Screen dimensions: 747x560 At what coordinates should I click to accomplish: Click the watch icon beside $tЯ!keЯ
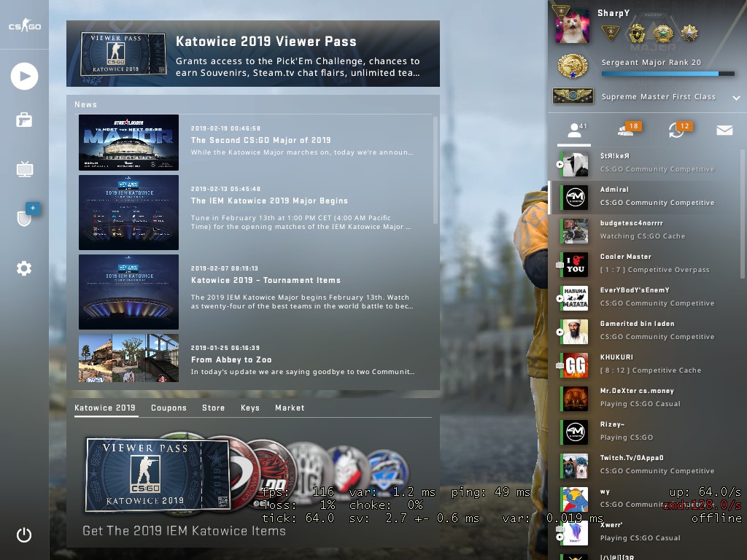[560, 164]
